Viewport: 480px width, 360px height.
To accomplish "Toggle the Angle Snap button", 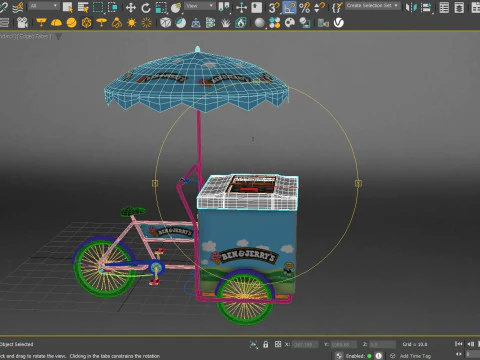I will click(289, 7).
